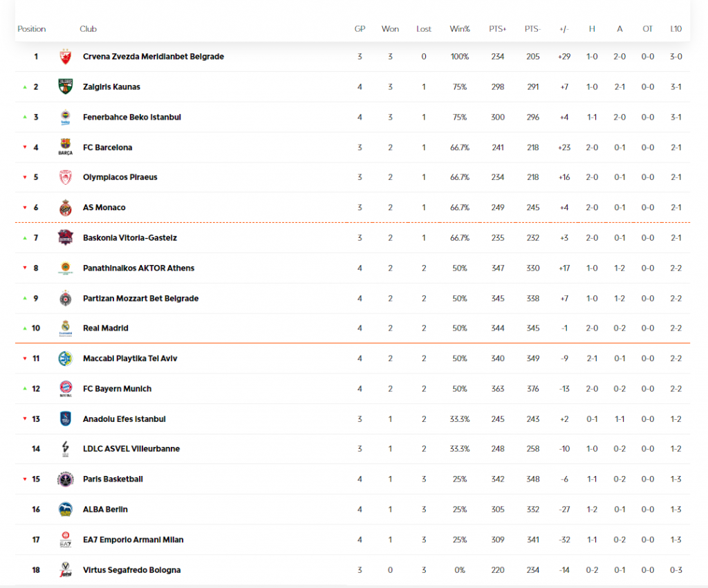Click the Virtus Segafredo Bologna logo
Image resolution: width=708 pixels, height=588 pixels.
click(x=66, y=570)
